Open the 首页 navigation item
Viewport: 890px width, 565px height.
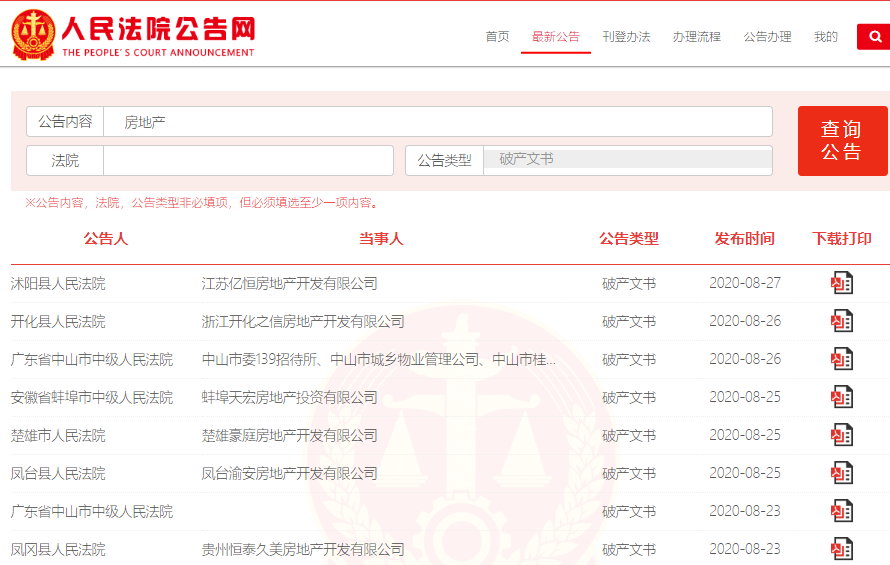pyautogui.click(x=497, y=37)
